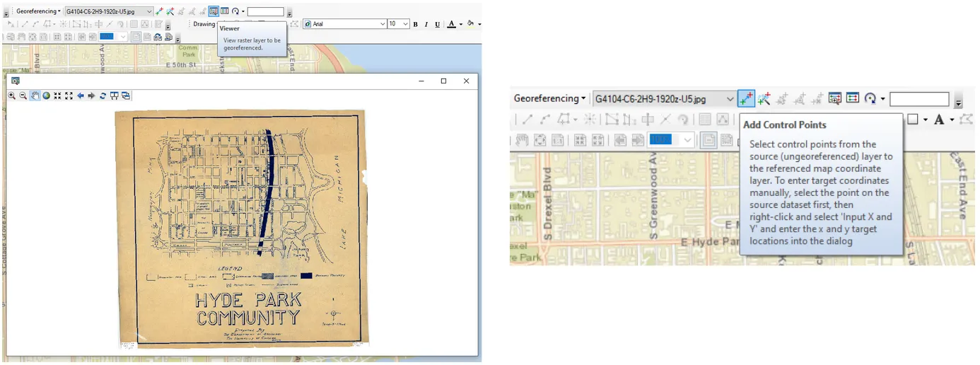Click fixed zoom in arrows icon in Viewer
This screenshot has height=365, width=980.
(x=57, y=95)
